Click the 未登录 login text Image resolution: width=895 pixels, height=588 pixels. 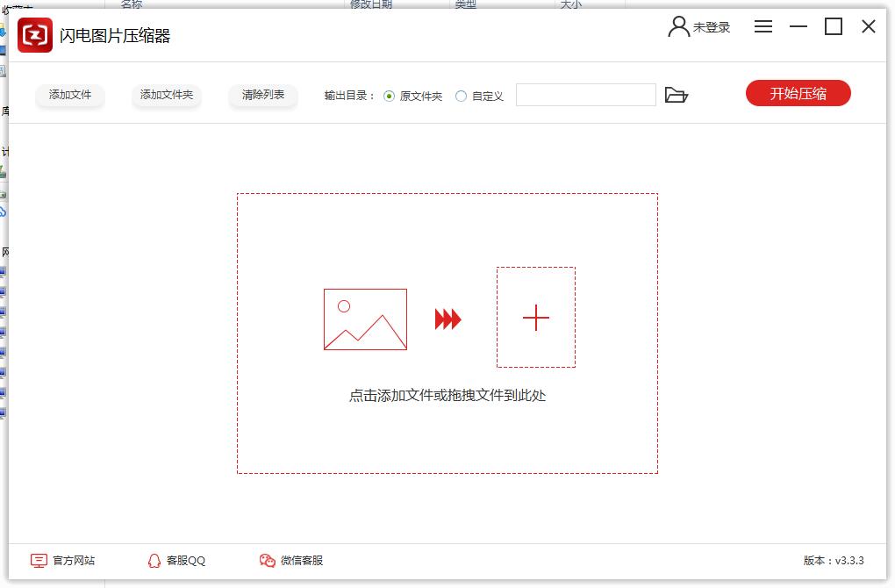click(712, 27)
